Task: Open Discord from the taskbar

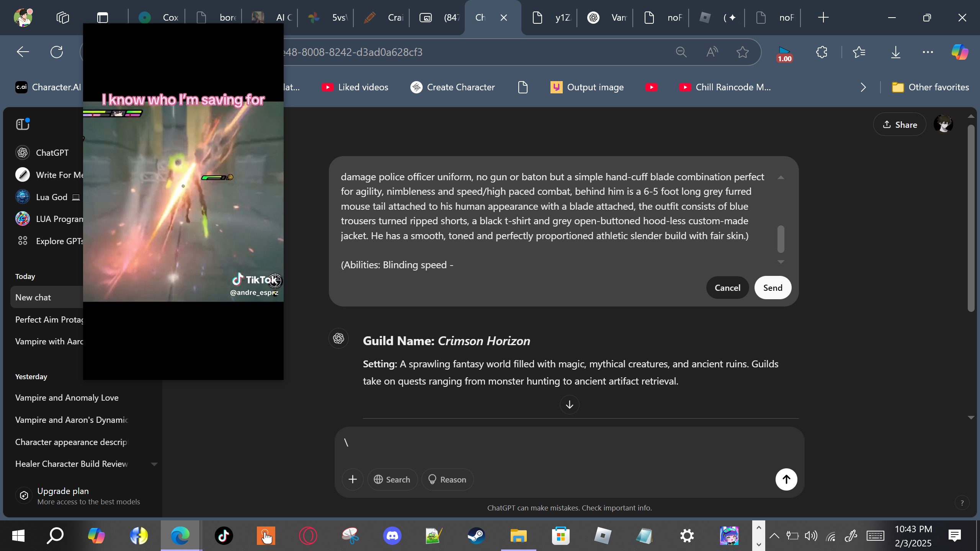Action: (x=392, y=536)
